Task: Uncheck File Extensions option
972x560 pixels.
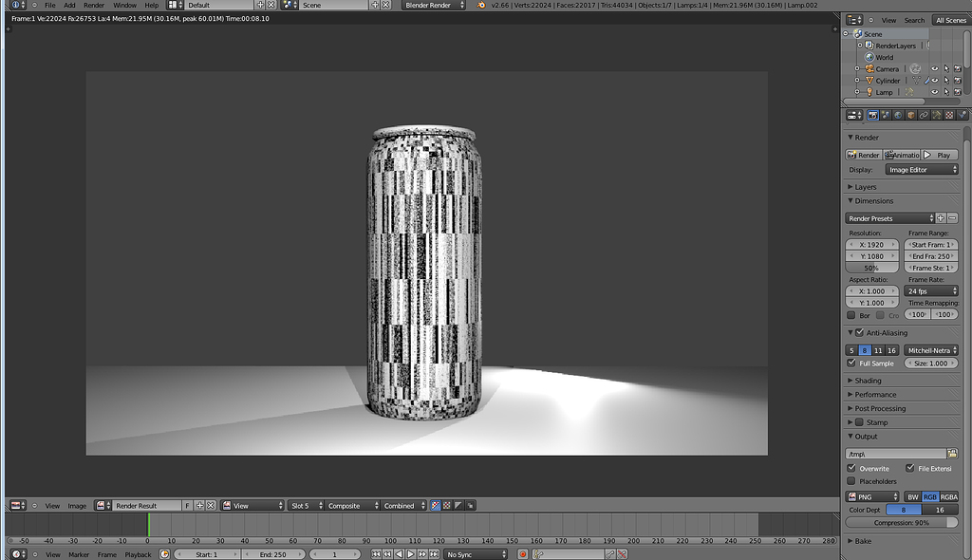Action: [x=910, y=468]
